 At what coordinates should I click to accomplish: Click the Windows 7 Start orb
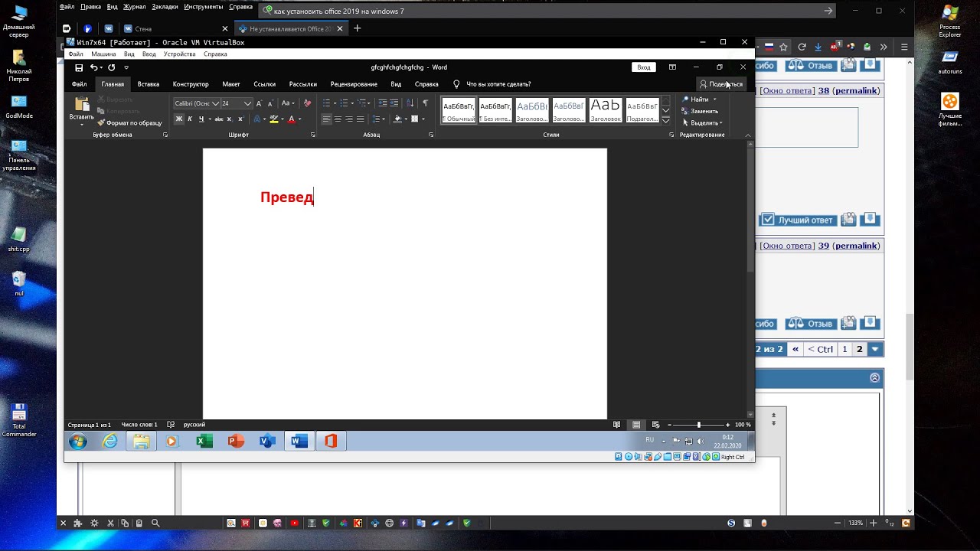[x=78, y=441]
